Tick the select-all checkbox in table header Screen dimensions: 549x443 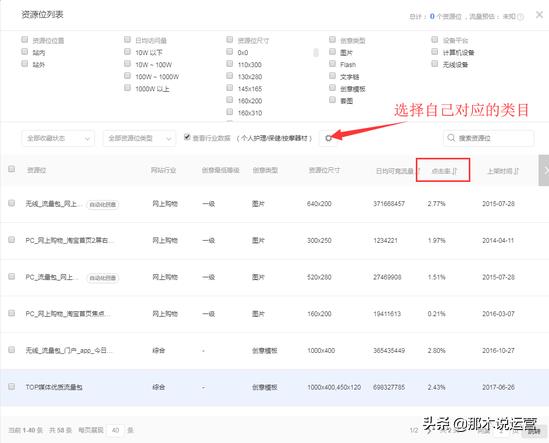(x=12, y=169)
